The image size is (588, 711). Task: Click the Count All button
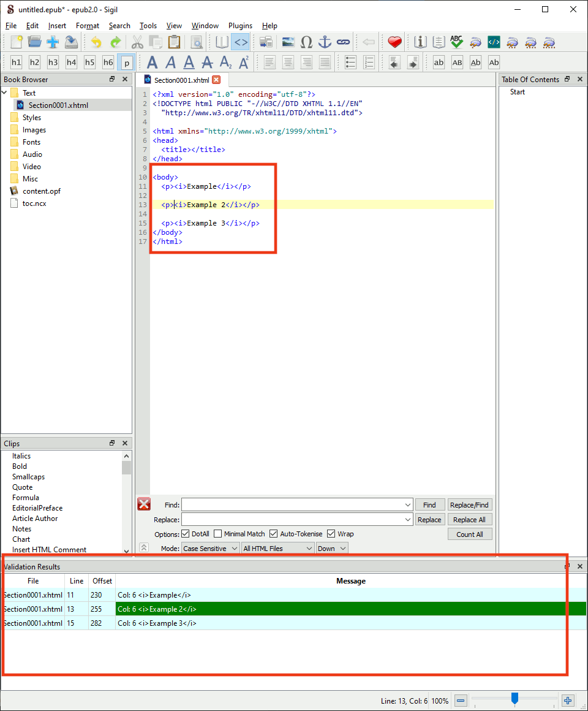[469, 534]
